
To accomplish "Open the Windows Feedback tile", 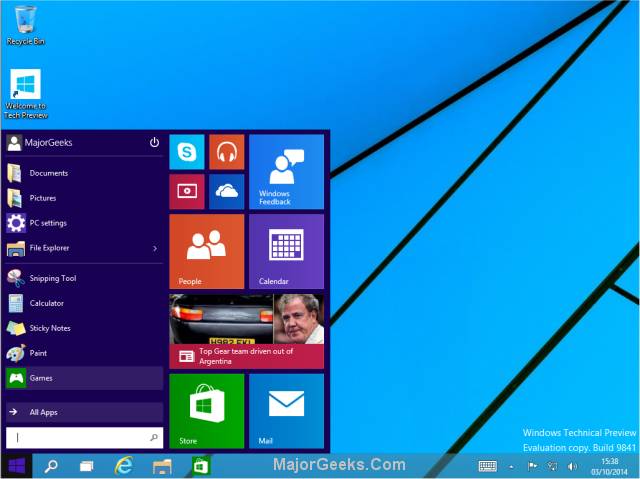I will [287, 172].
